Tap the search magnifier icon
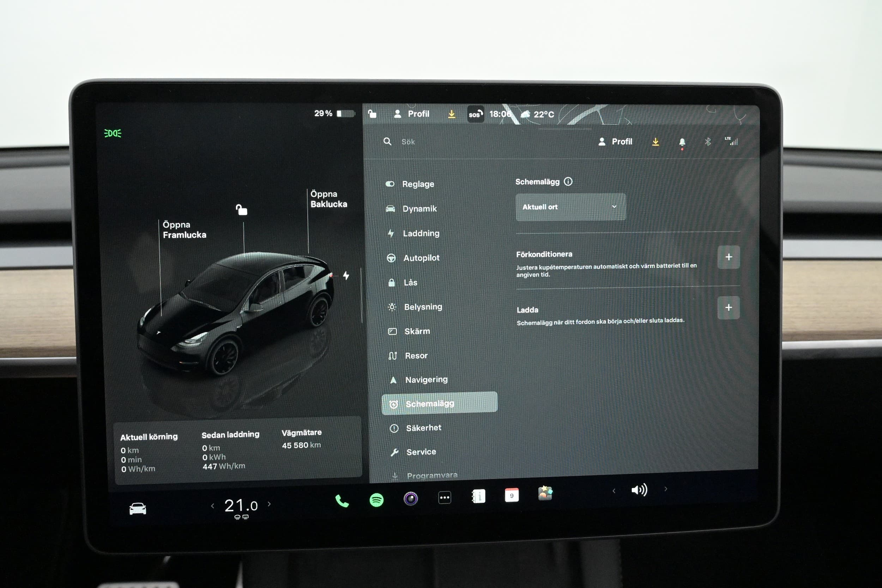Screen dimensions: 882x588 (387, 141)
